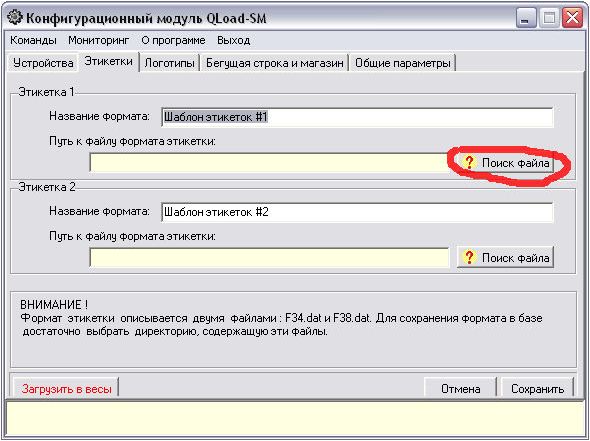Image resolution: width=590 pixels, height=441 pixels.
Task: Click the Выход menu item
Action: (234, 40)
